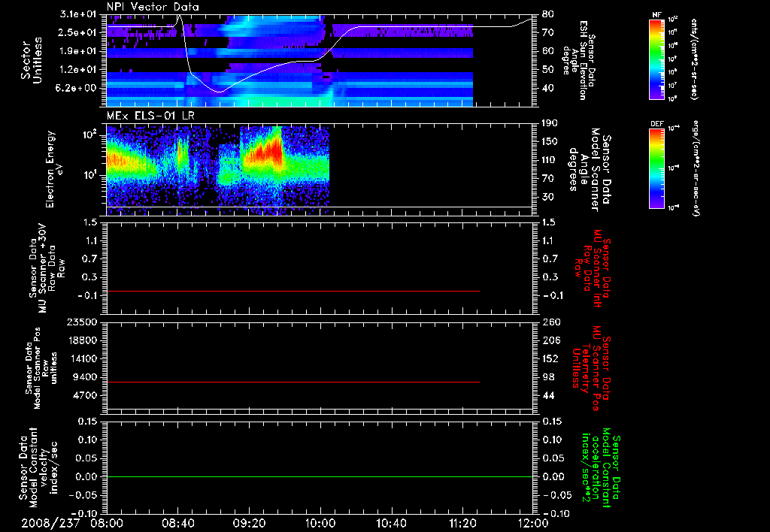Click the "12:00" time tick label
The image size is (770, 532).
533,523
